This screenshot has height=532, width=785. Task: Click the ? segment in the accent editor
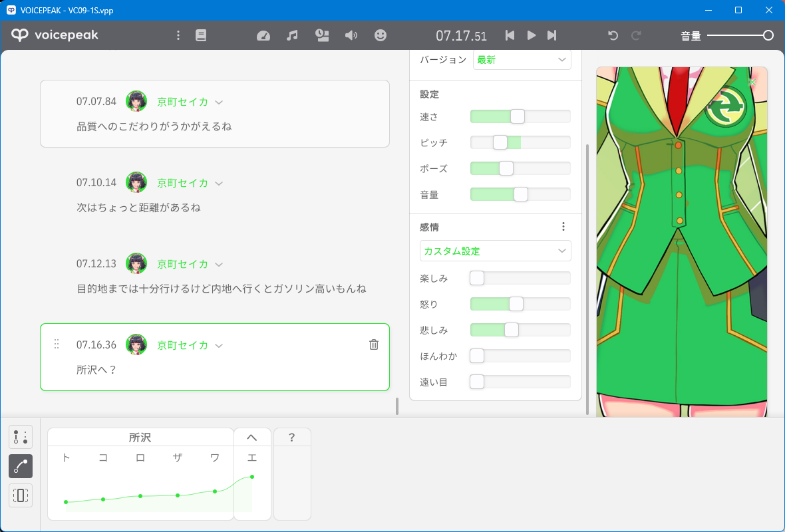click(x=292, y=438)
